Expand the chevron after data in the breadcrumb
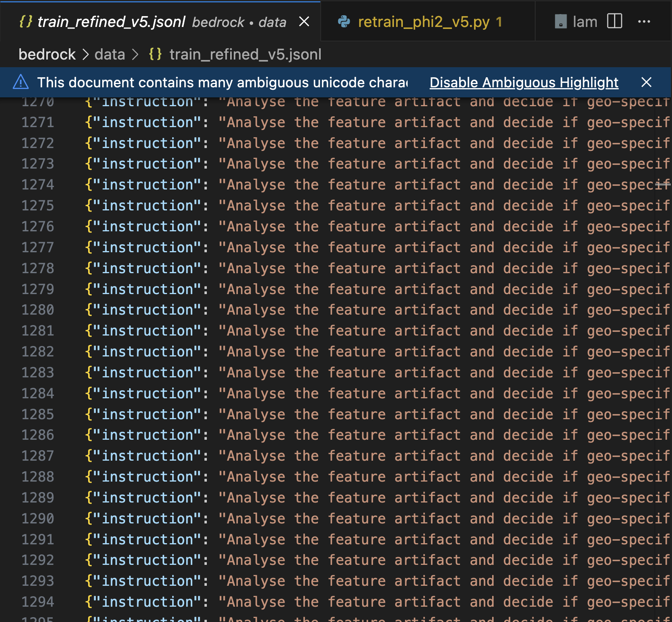Screen dimensions: 672x622 point(135,54)
